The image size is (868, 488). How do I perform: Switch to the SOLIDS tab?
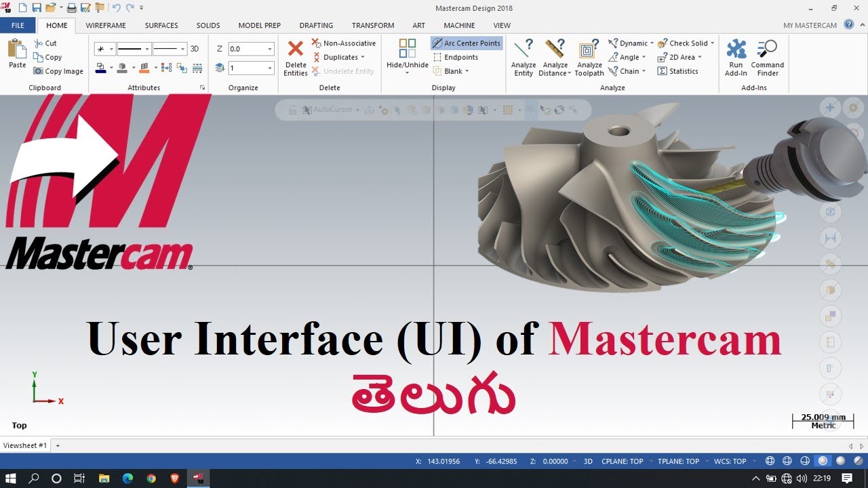[x=208, y=25]
